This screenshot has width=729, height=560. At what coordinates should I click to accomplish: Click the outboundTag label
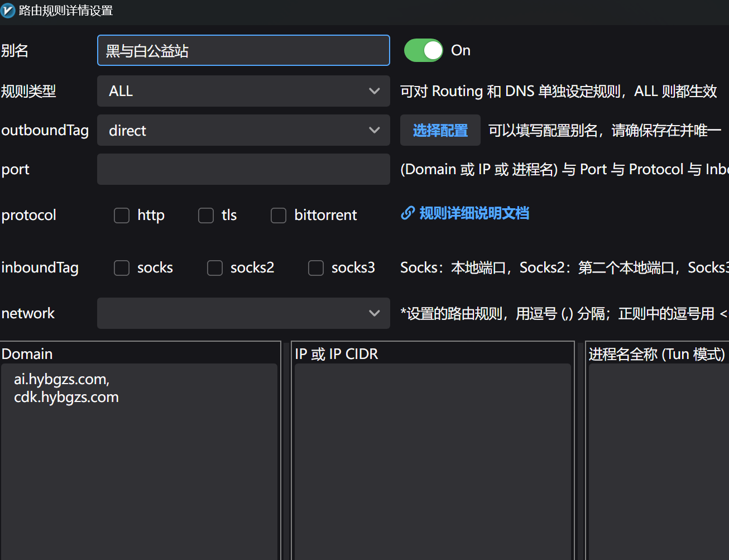pos(45,130)
